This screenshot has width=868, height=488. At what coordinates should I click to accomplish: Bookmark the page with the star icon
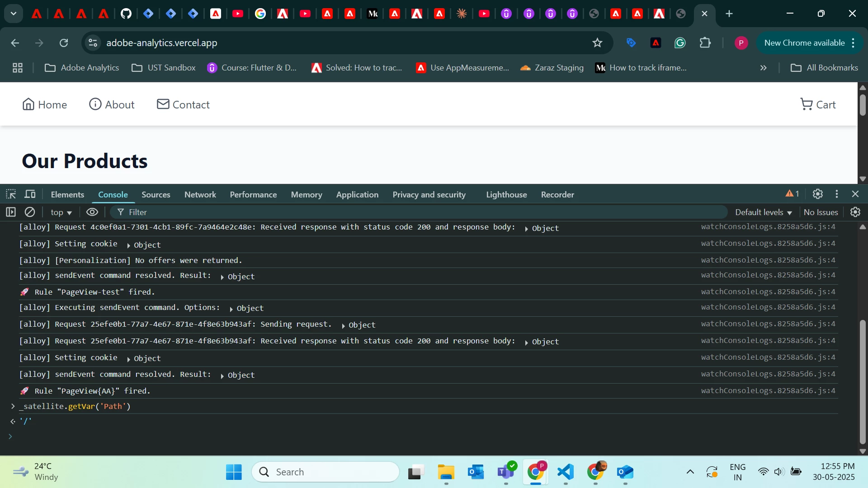tap(597, 43)
